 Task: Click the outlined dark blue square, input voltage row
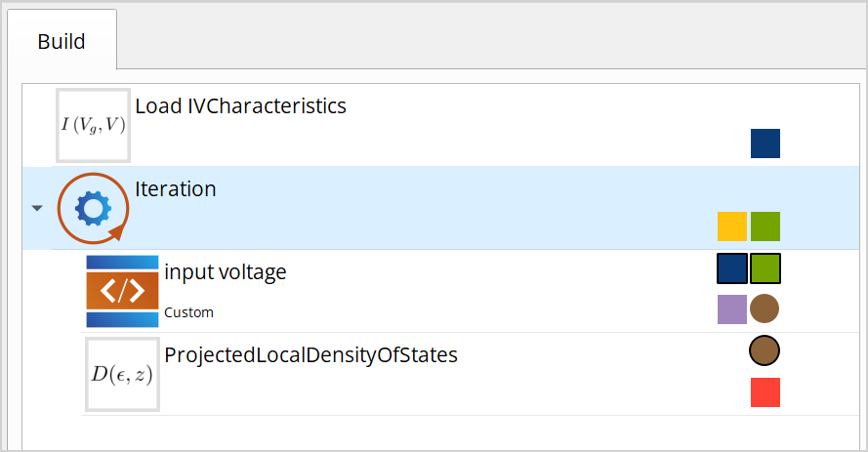click(x=732, y=268)
